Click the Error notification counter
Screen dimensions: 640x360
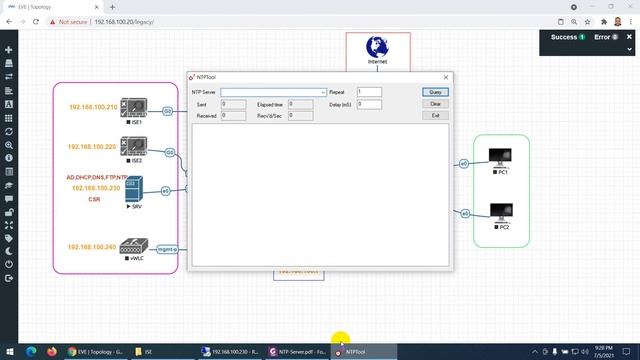606,37
